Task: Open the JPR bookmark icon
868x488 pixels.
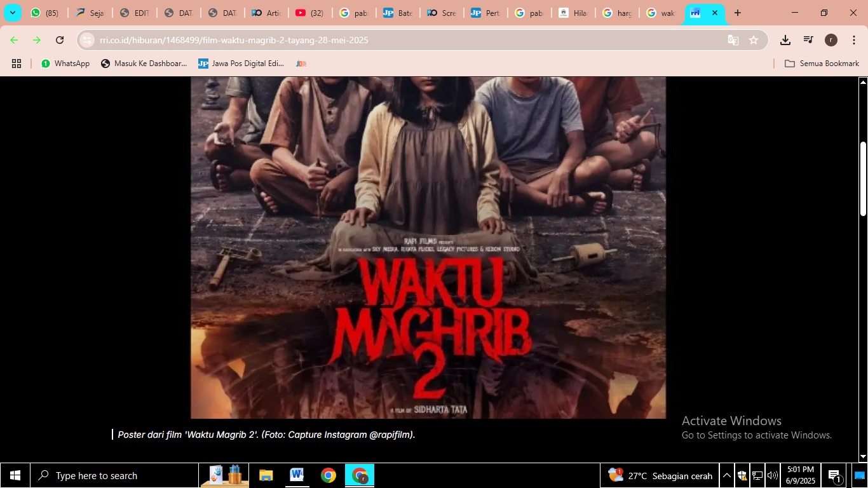Action: [301, 64]
